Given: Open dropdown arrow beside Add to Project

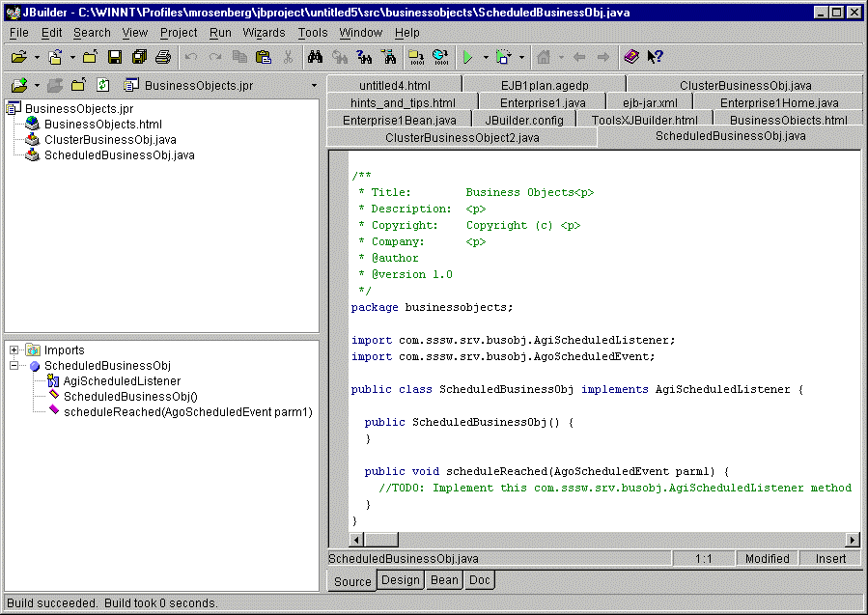Looking at the screenshot, I should pyautogui.click(x=37, y=85).
